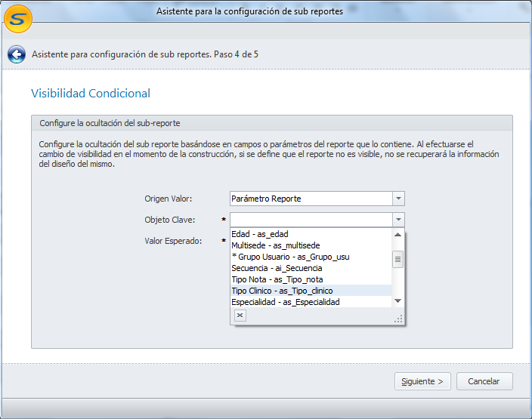Screen dimensions: 532x419
Task: Click the X button below the dropdown list
Action: click(x=240, y=316)
